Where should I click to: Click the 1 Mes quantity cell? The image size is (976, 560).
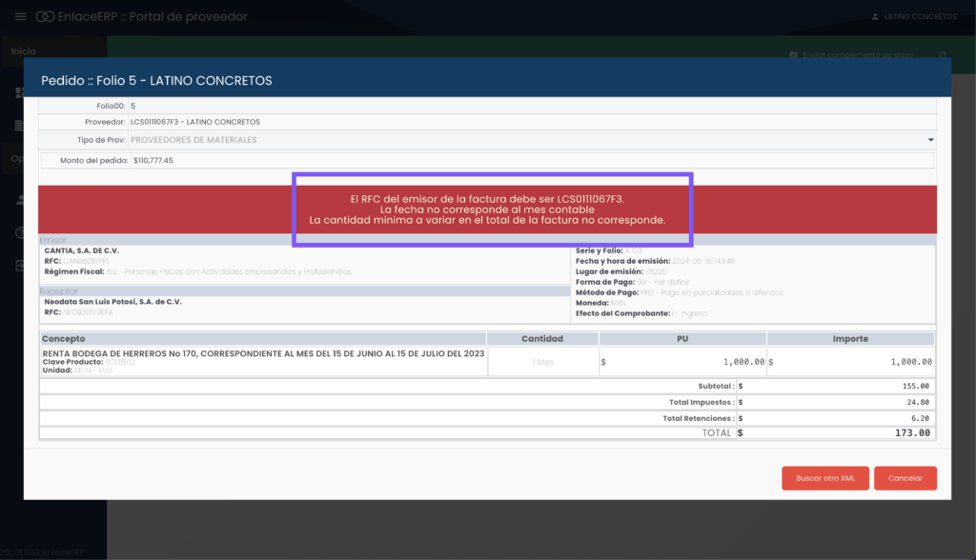(x=543, y=362)
